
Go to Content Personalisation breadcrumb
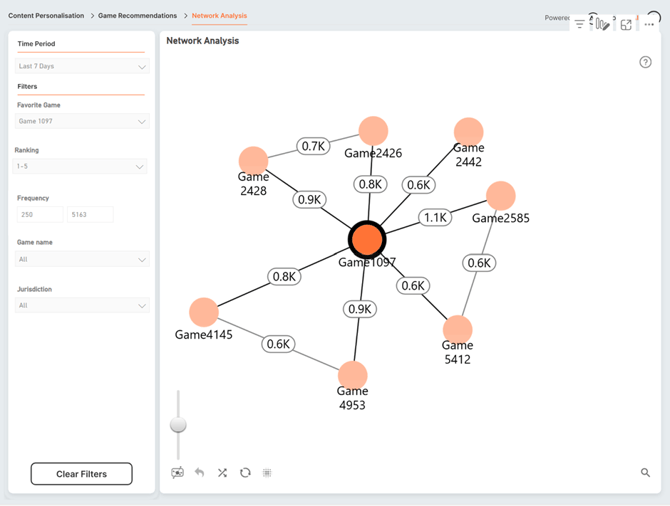tap(46, 16)
